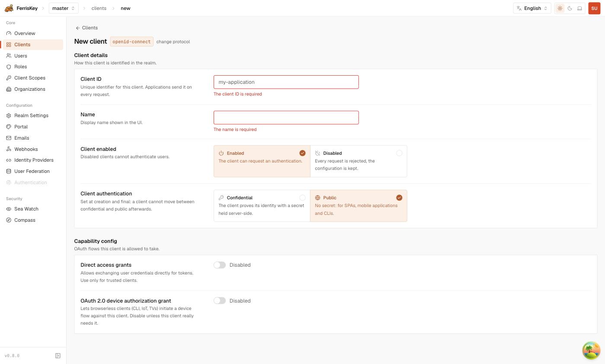Go back via the Clients link
605x364 pixels.
coord(86,28)
